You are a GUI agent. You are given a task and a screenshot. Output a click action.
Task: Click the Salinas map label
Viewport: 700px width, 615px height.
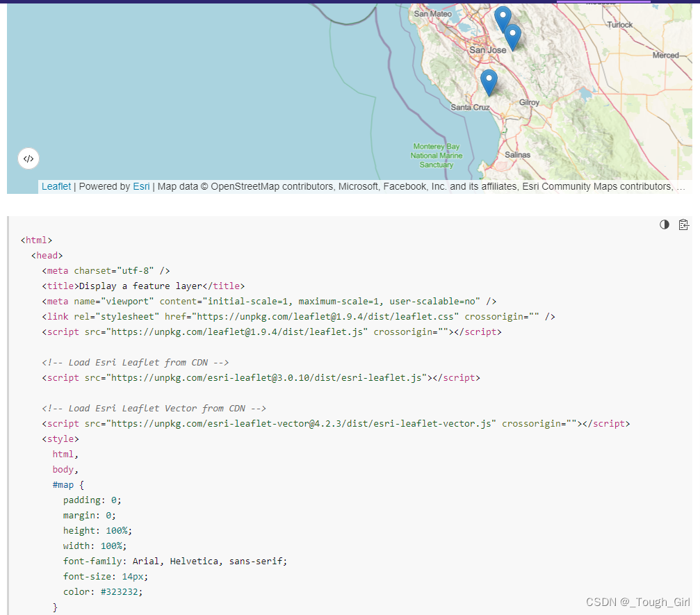click(517, 155)
